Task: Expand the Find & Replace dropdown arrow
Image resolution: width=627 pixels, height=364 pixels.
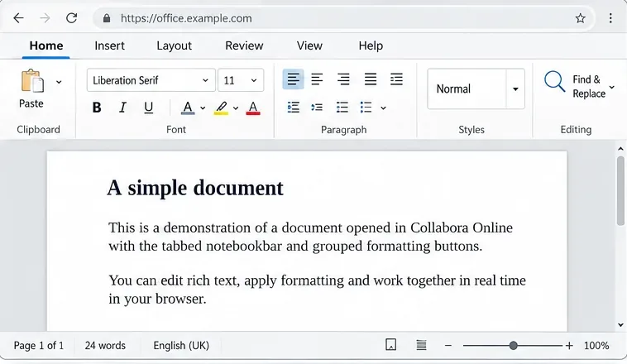Action: [612, 87]
